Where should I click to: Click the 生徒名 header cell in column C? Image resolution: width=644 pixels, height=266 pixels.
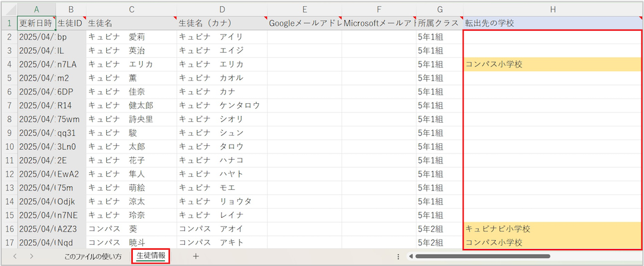tap(131, 23)
